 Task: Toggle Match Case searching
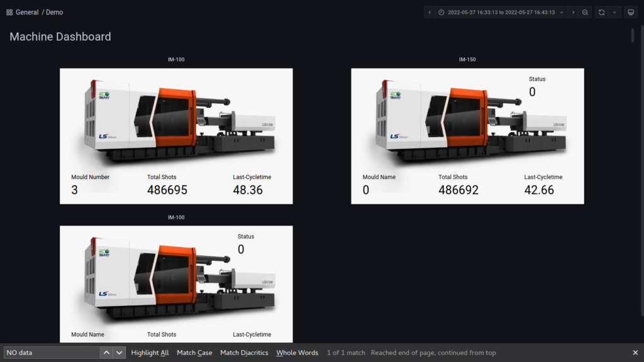click(x=194, y=353)
